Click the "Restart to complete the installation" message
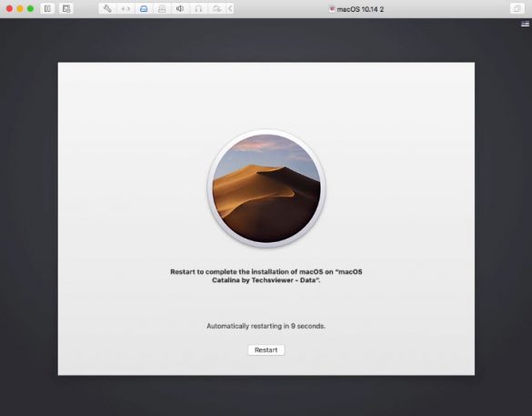The height and width of the screenshot is (416, 532). [x=266, y=276]
